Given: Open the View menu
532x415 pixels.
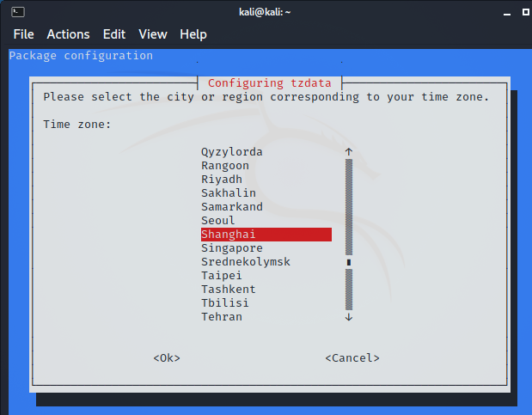Looking at the screenshot, I should point(153,34).
